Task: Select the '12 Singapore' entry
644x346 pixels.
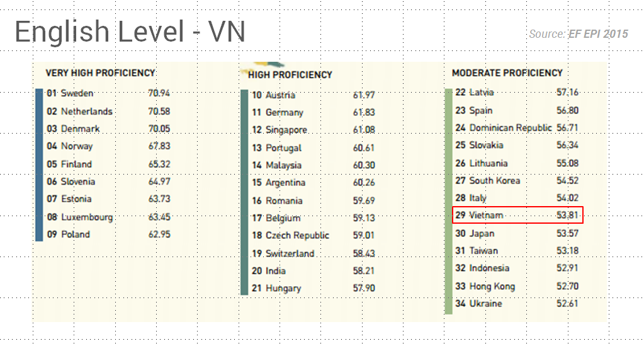Action: 280,130
